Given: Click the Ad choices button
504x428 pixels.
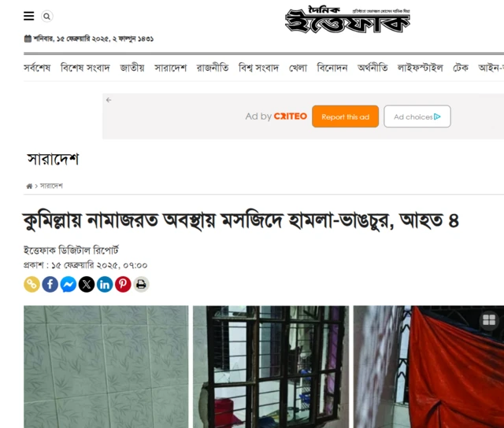Looking at the screenshot, I should 417,116.
